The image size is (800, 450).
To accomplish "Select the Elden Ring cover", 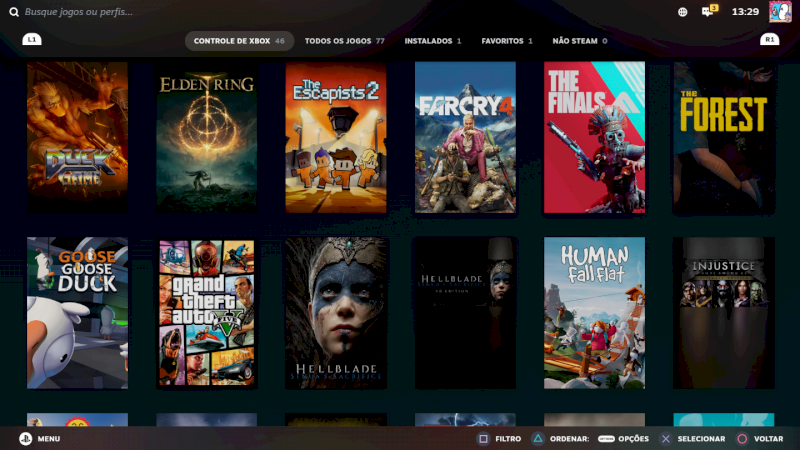I will click(x=207, y=137).
